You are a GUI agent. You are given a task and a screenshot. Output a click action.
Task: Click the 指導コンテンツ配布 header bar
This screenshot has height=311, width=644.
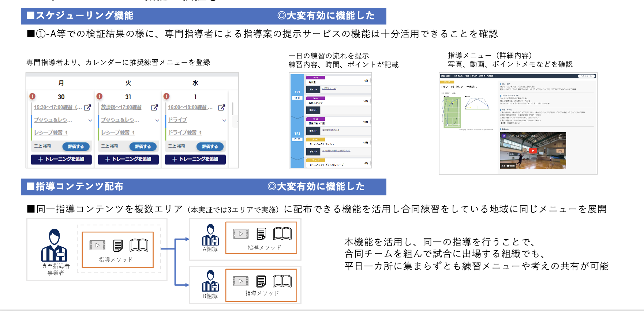[x=203, y=187]
